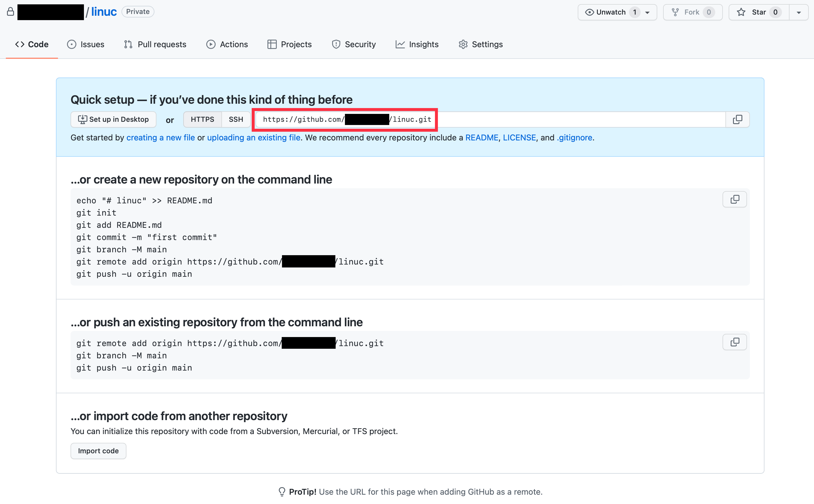Open the Star lists dropdown arrow
Image resolution: width=814 pixels, height=504 pixels.
click(798, 12)
